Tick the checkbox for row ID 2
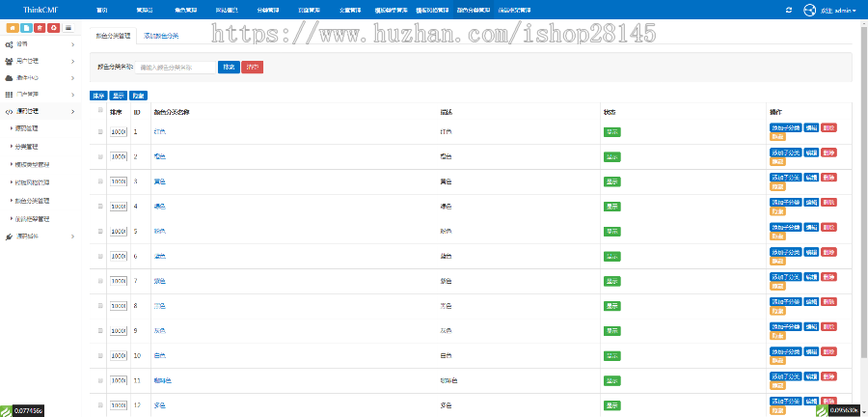The width and height of the screenshot is (868, 417). [100, 156]
